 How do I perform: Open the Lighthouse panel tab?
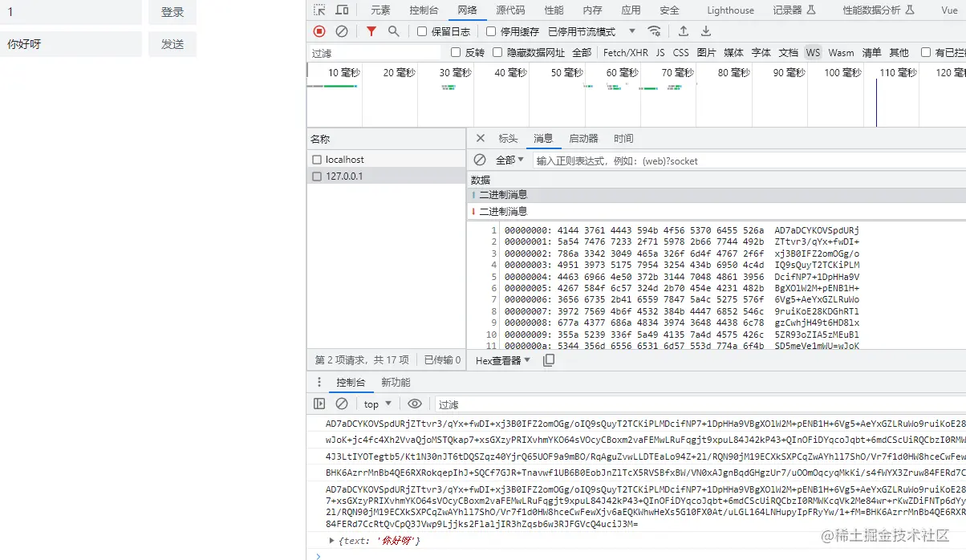(x=730, y=10)
